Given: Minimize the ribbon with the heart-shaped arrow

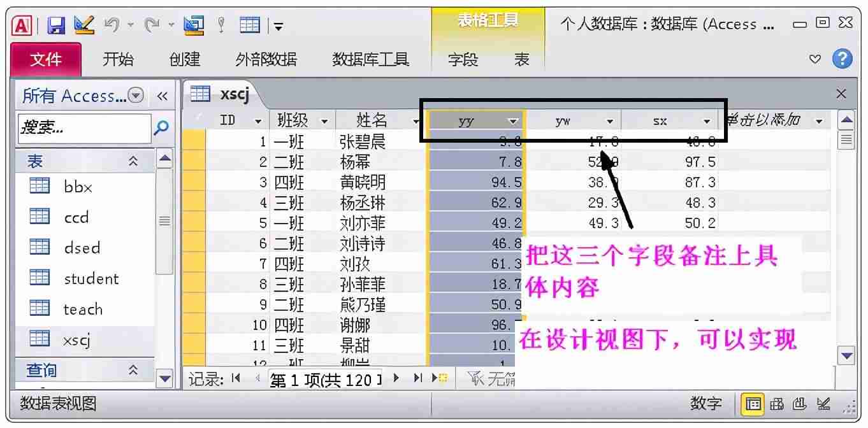Looking at the screenshot, I should 814,59.
